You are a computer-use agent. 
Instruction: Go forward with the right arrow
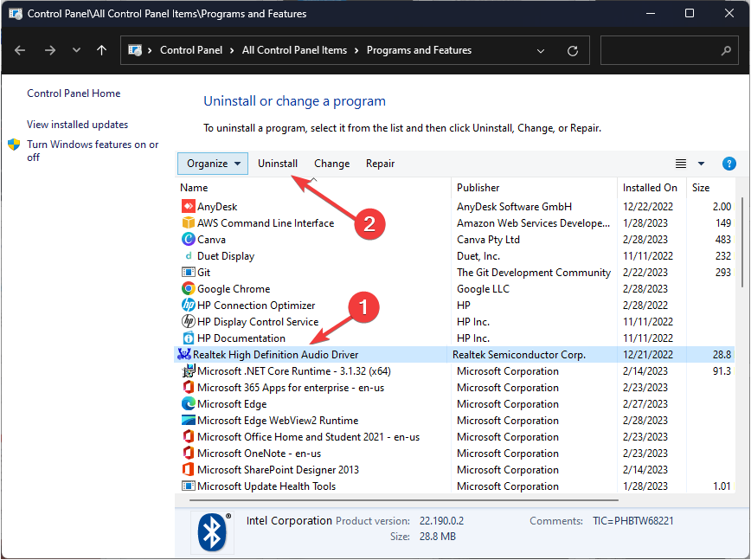(x=50, y=50)
